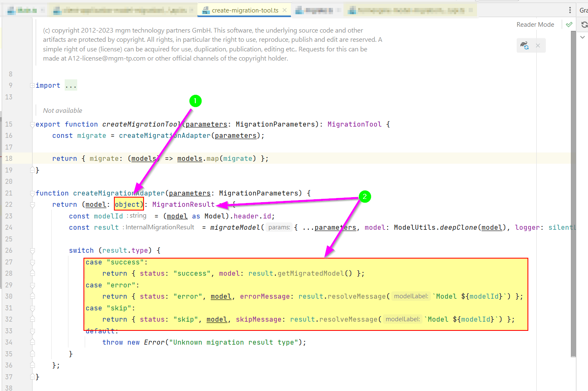Collapse the case "success" block at line 27
Screen dimensions: 588x391
click(32, 262)
